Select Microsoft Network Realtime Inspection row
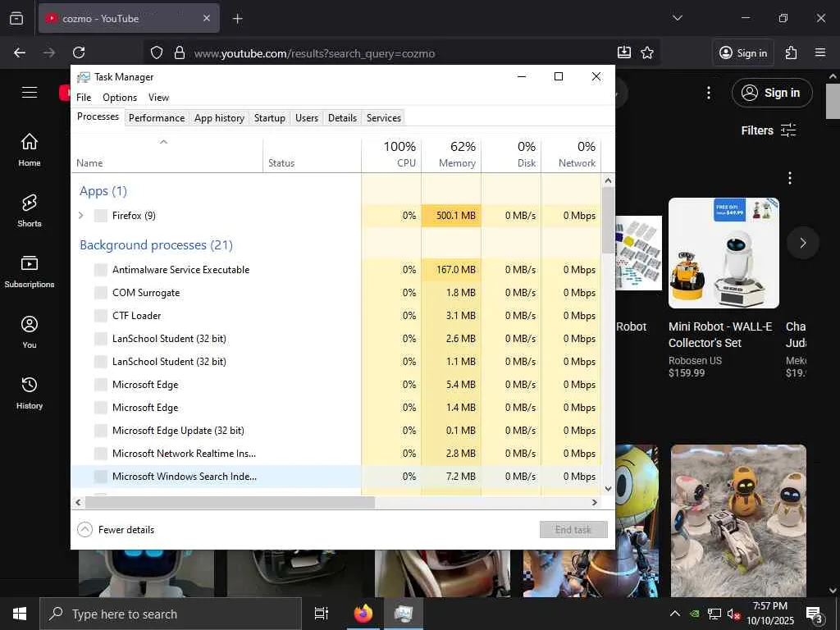 click(x=336, y=453)
